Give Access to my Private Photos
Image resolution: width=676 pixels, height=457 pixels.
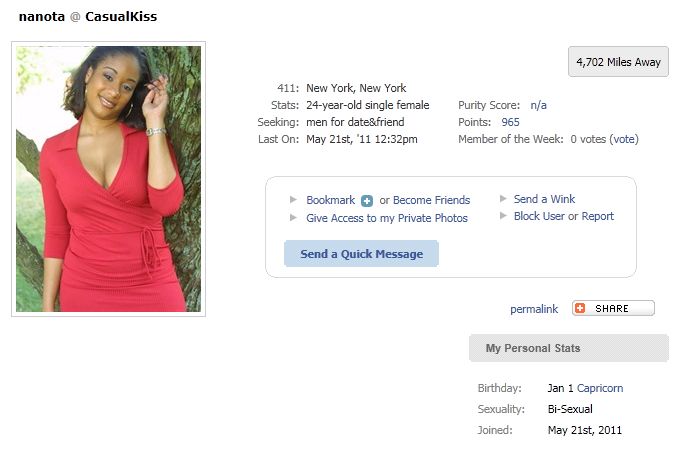click(x=387, y=218)
